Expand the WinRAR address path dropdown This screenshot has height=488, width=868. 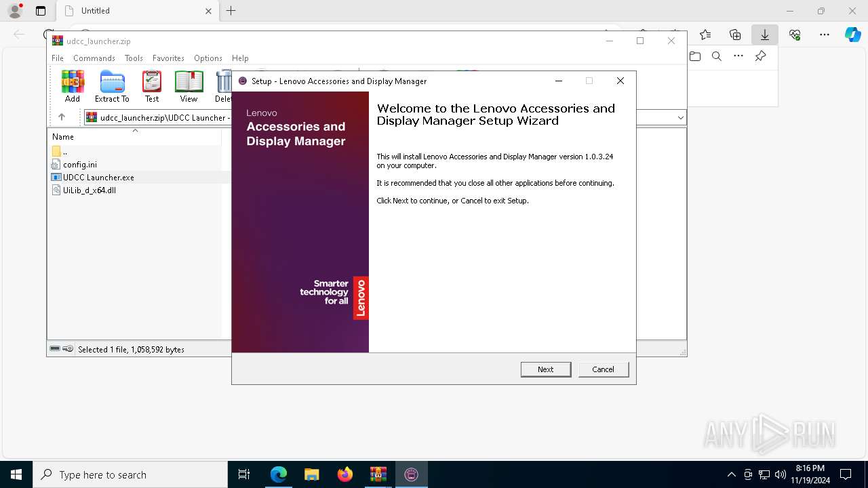681,118
